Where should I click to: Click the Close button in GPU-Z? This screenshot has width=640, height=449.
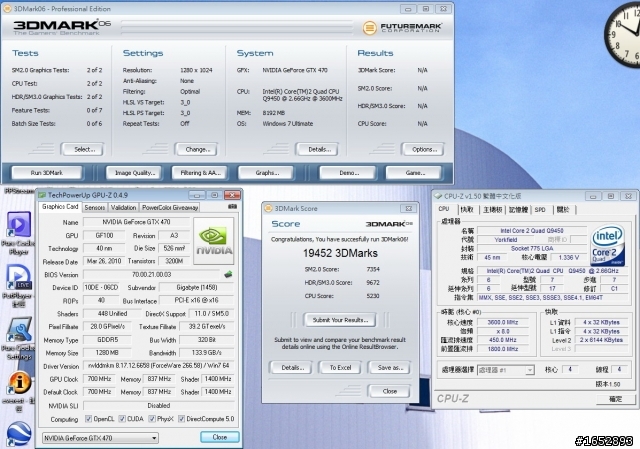220,437
